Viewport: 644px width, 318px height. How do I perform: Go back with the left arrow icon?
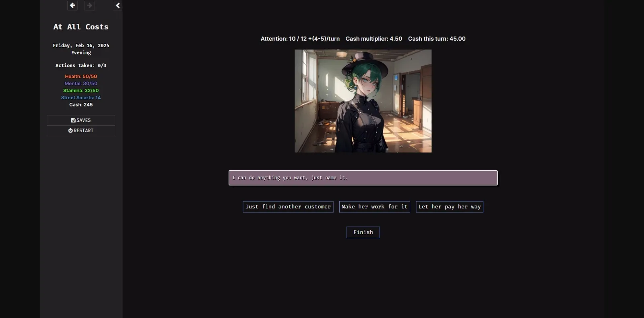click(72, 5)
